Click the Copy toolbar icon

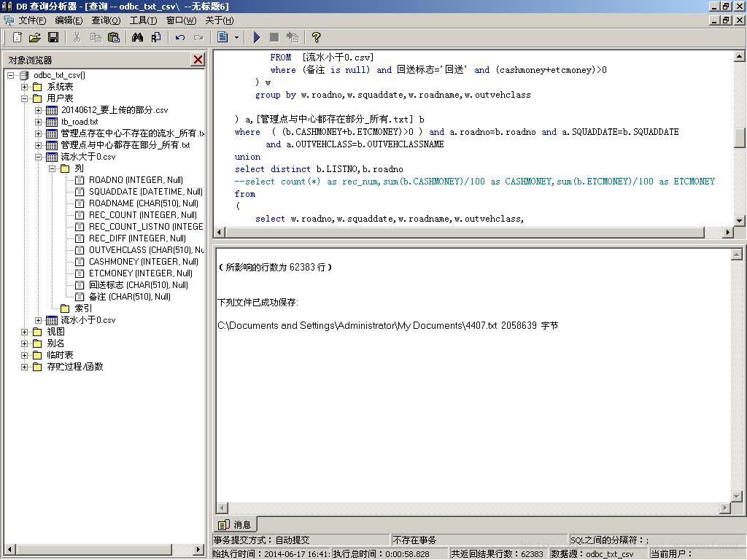click(x=96, y=37)
